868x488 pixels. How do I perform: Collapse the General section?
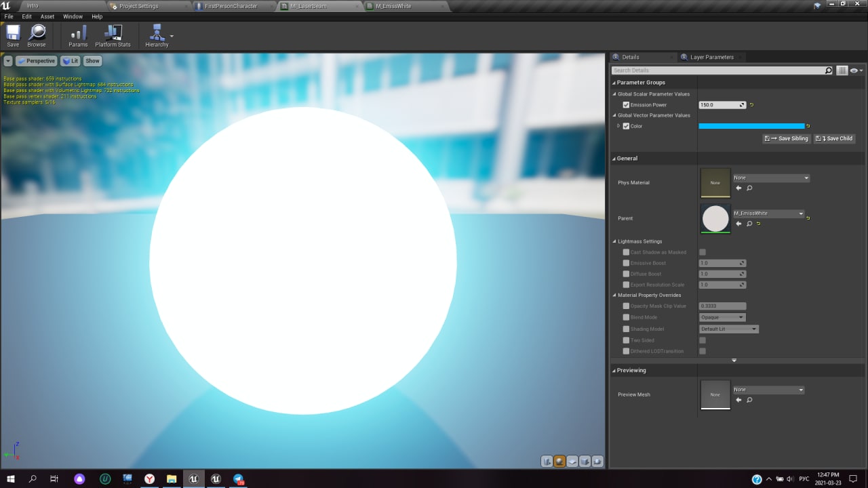tap(614, 159)
